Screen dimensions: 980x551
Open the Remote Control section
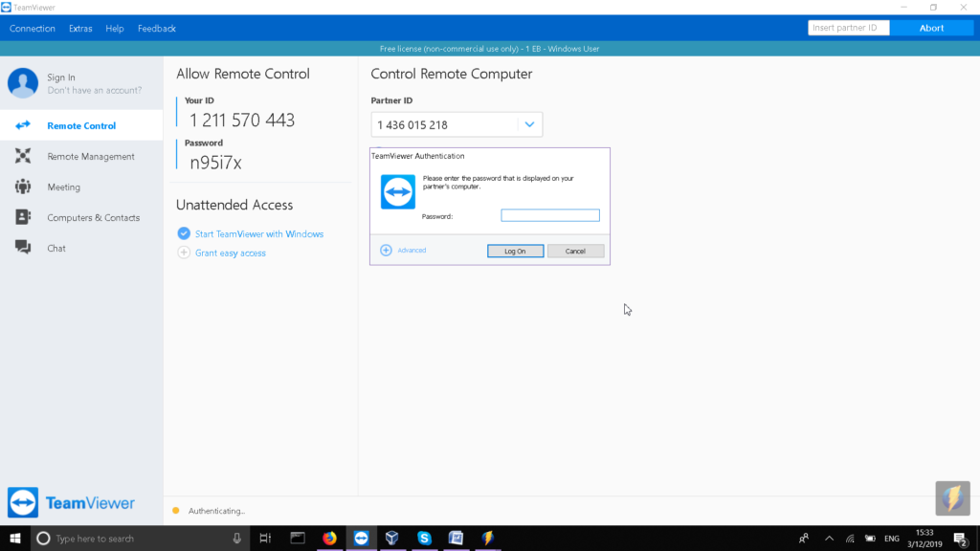pyautogui.click(x=81, y=125)
